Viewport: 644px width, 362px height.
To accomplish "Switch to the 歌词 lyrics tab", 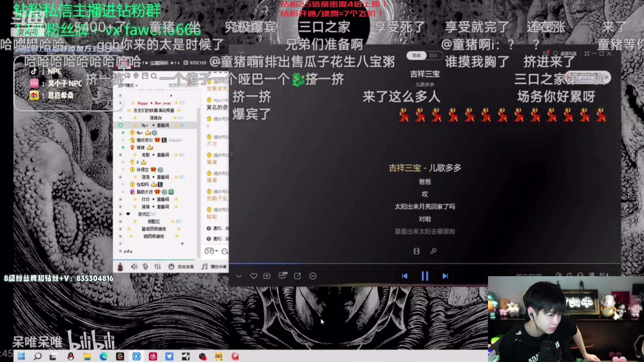I will pos(416,56).
